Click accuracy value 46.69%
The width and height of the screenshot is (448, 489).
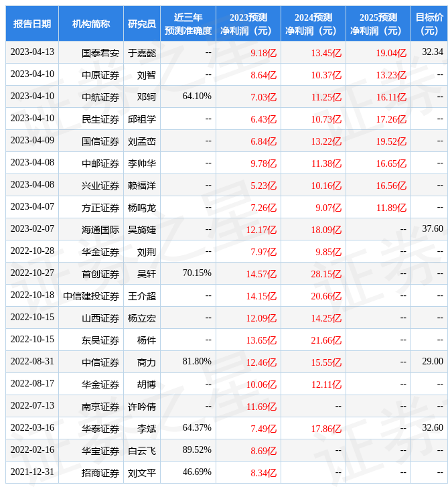click(197, 472)
